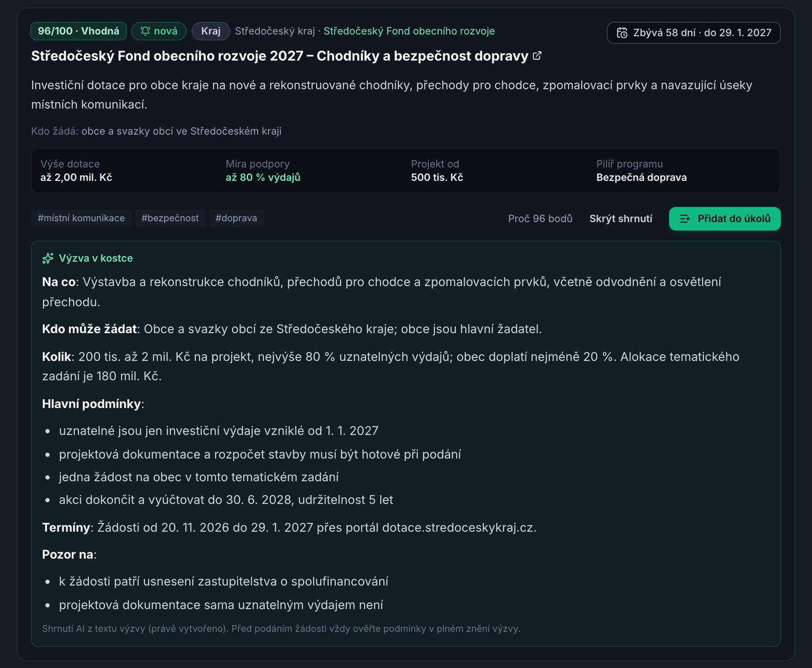This screenshot has width=812, height=668.
Task: Click the Na co paragraph in summary
Action: pyautogui.click(x=382, y=292)
